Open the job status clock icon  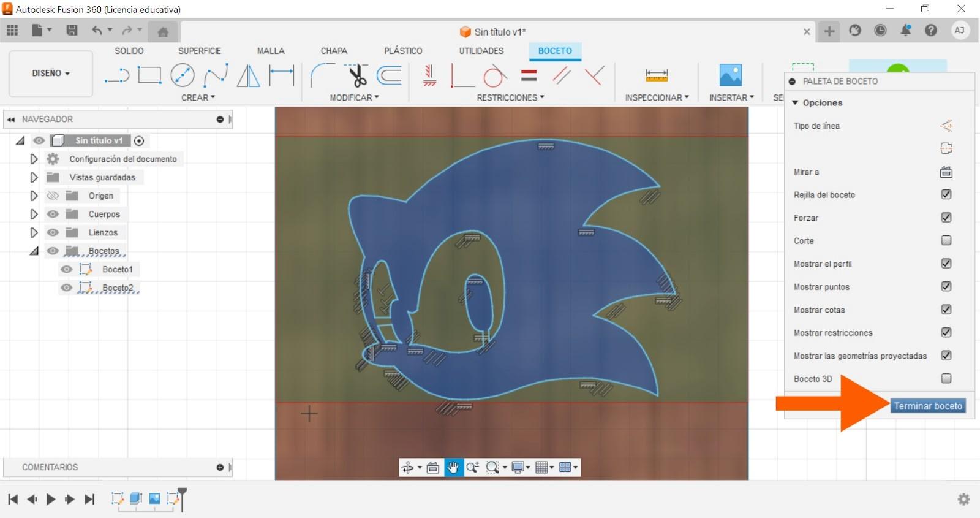coord(880,30)
